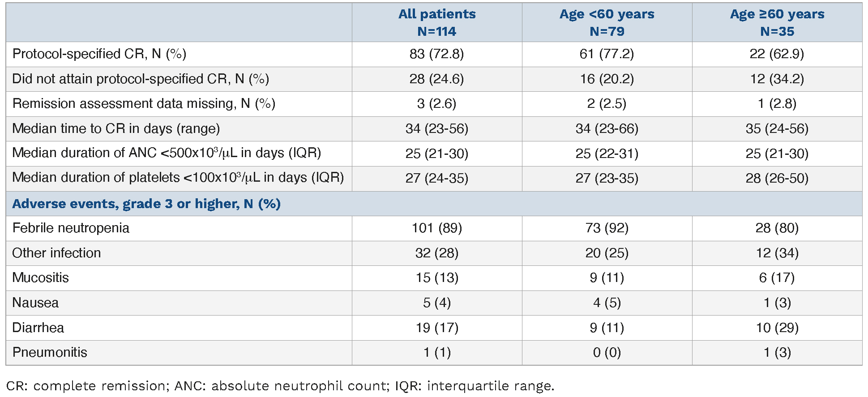Click the '12 (34.2)' cell

point(777,79)
